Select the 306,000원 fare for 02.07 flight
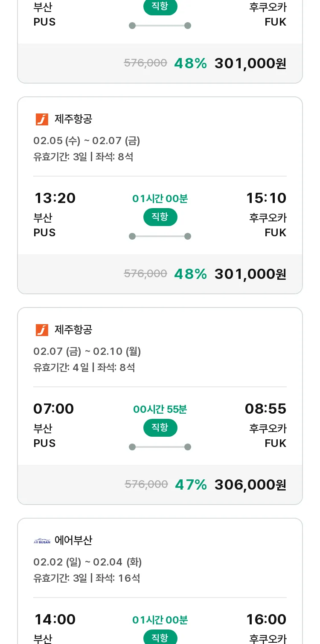The height and width of the screenshot is (644, 320). [250, 484]
